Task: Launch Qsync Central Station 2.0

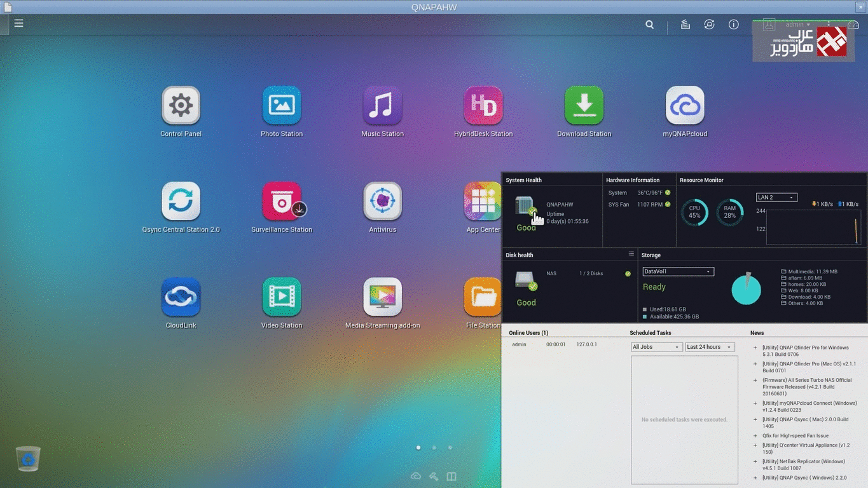Action: (181, 201)
